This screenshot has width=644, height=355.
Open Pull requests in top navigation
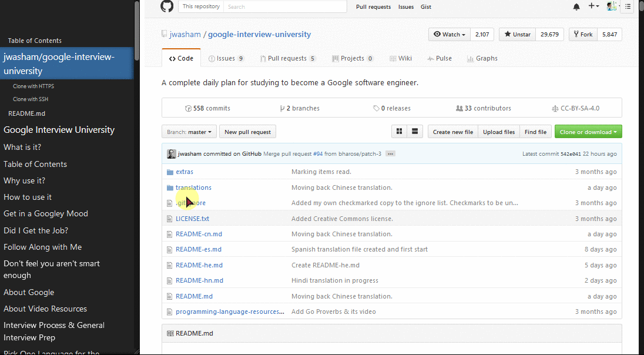(x=373, y=6)
